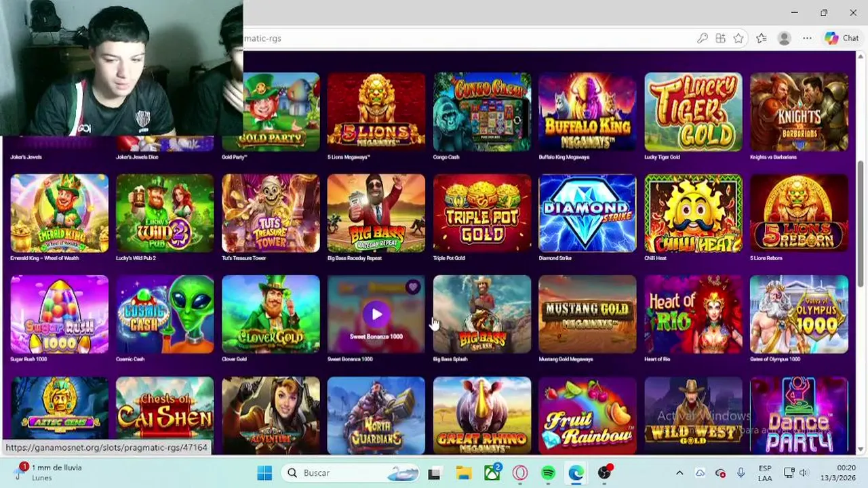Click the page vertical scrollbar thumb
This screenshot has width=868, height=488.
pyautogui.click(x=861, y=224)
